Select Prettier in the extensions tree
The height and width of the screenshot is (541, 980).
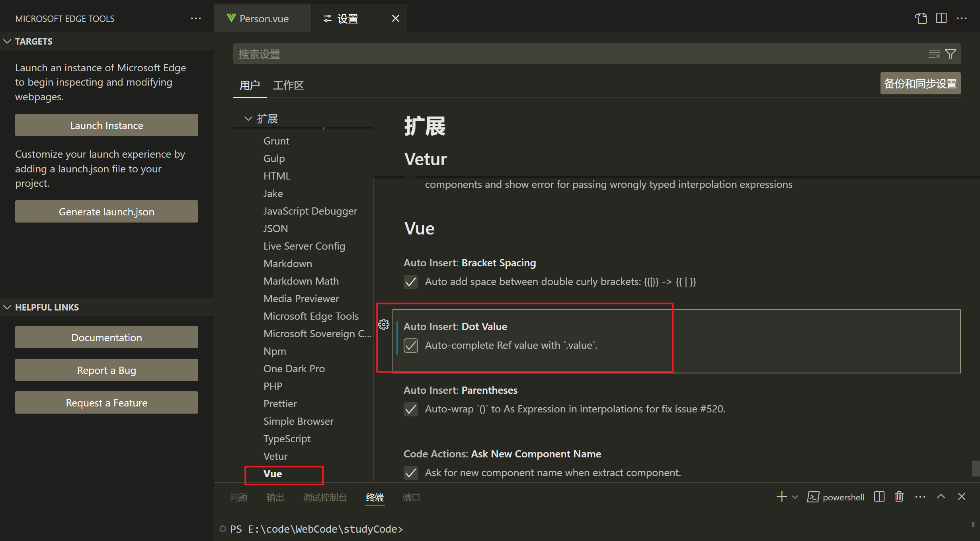pyautogui.click(x=280, y=404)
